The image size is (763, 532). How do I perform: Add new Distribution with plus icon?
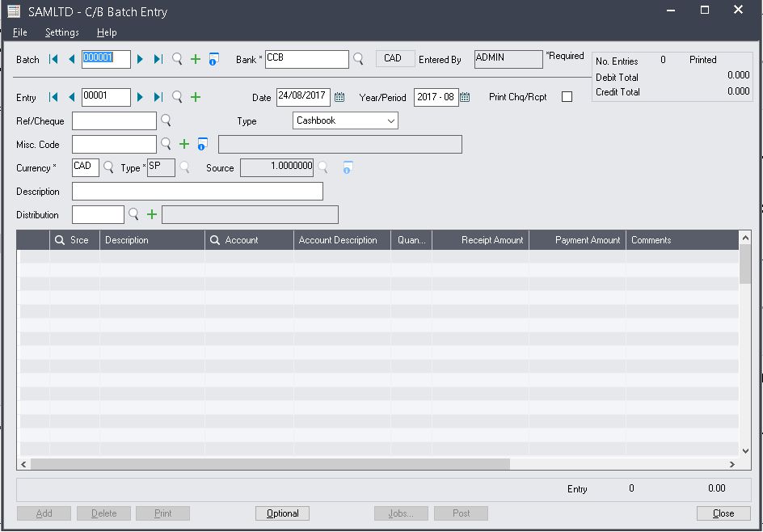point(152,214)
